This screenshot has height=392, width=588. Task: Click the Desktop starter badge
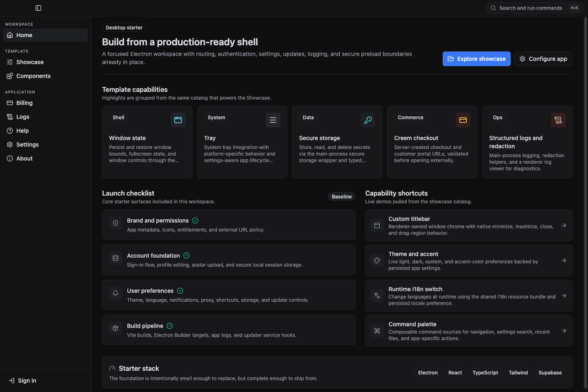pyautogui.click(x=124, y=28)
